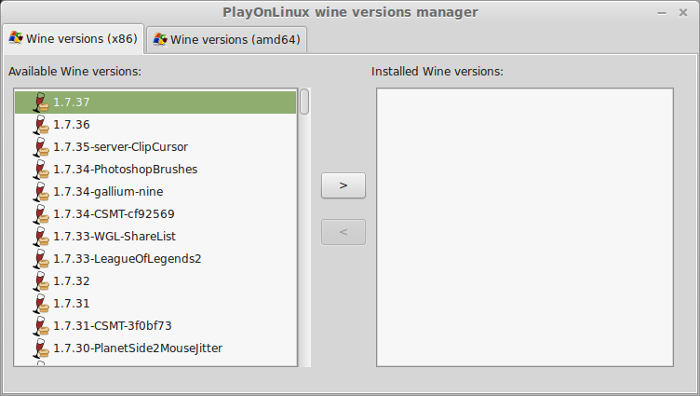Image resolution: width=700 pixels, height=396 pixels.
Task: Close the wine versions manager window
Action: coord(683,13)
